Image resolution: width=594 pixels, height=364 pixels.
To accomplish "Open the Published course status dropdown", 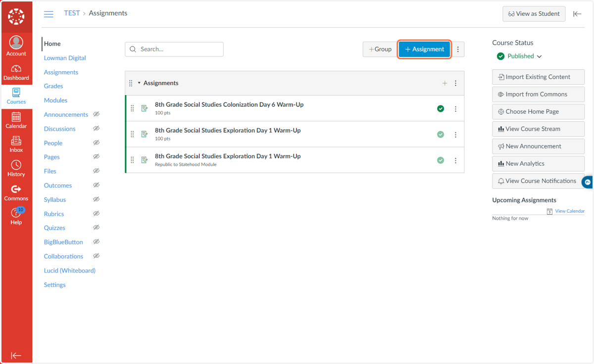I will [519, 56].
